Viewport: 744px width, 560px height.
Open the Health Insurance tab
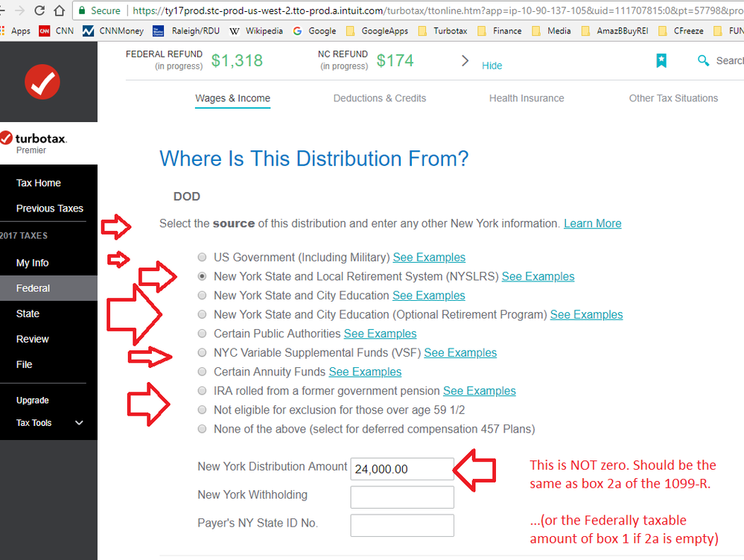(x=527, y=98)
